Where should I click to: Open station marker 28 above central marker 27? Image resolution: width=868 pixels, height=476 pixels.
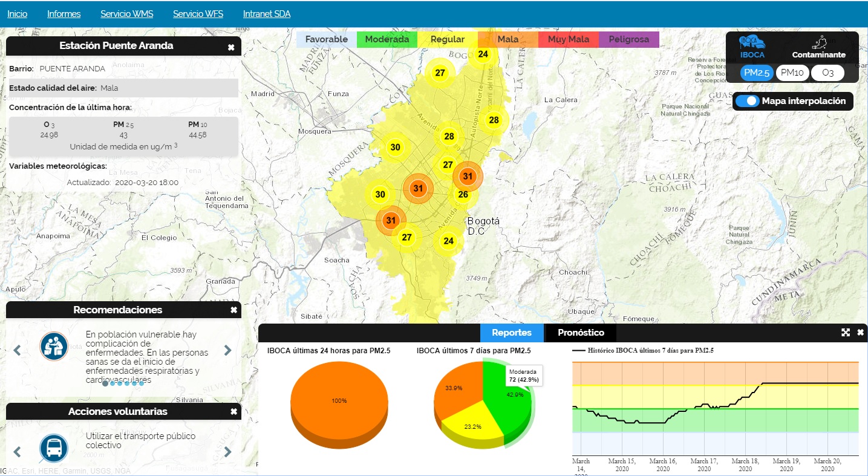click(449, 137)
